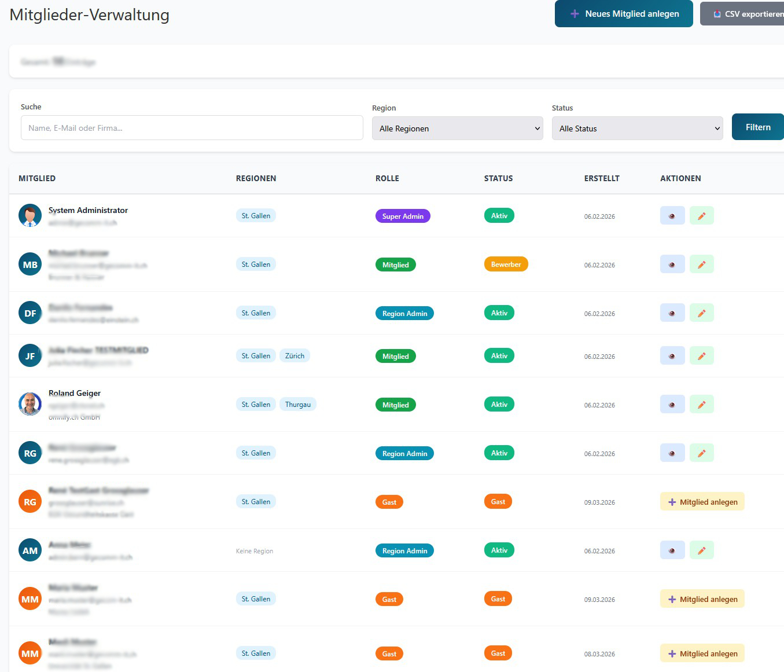Edit Roland Geiger using the pencil icon

[x=701, y=405]
